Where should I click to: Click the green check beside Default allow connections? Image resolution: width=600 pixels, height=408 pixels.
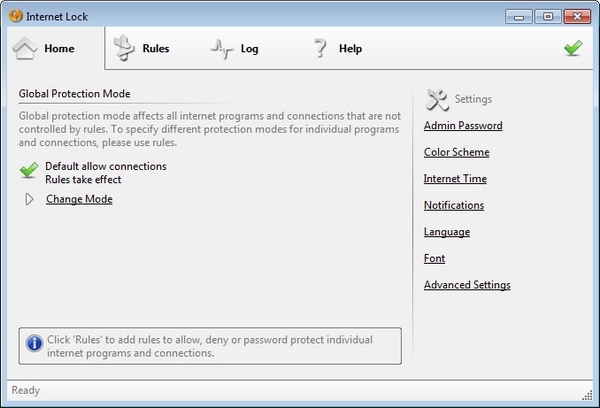click(29, 171)
